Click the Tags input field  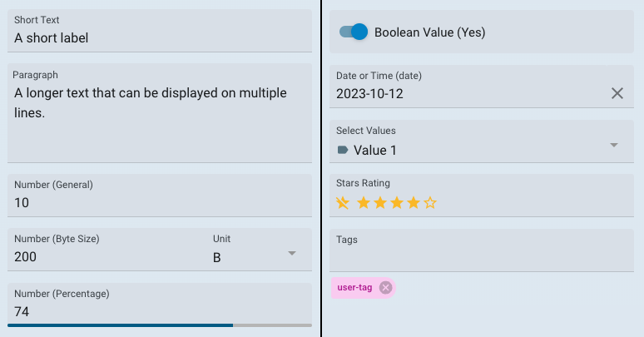pos(482,250)
